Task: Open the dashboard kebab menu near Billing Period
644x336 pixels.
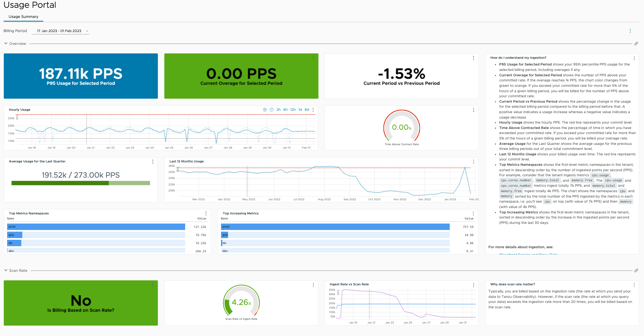Action: (630, 31)
